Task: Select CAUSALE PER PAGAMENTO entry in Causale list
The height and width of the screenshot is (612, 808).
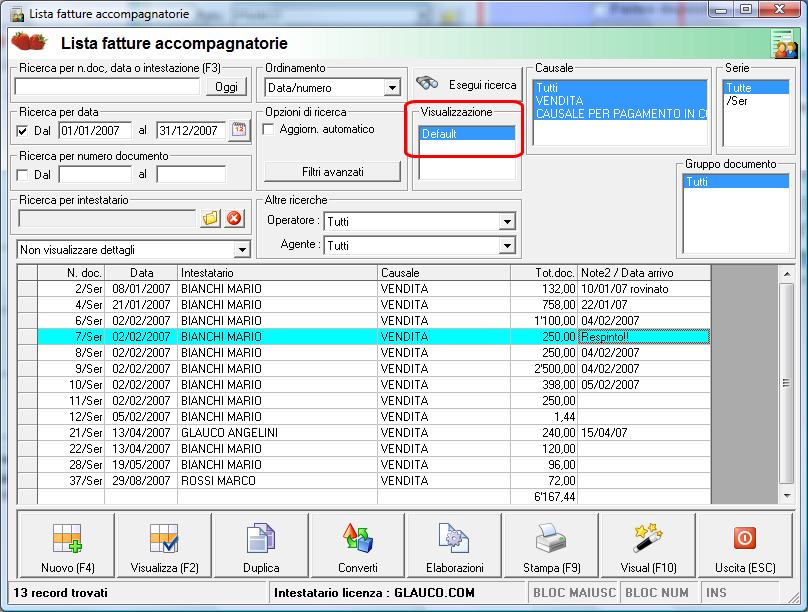Action: 620,114
